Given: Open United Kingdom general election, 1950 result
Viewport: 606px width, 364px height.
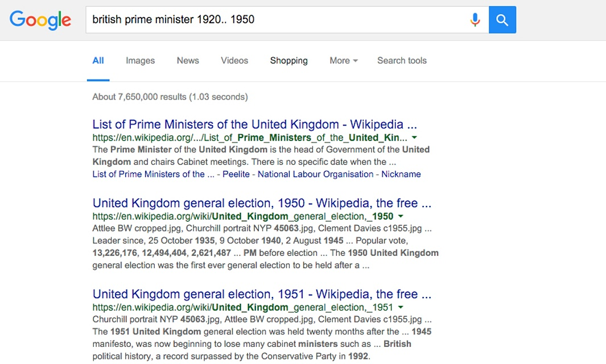Looking at the screenshot, I should (262, 203).
